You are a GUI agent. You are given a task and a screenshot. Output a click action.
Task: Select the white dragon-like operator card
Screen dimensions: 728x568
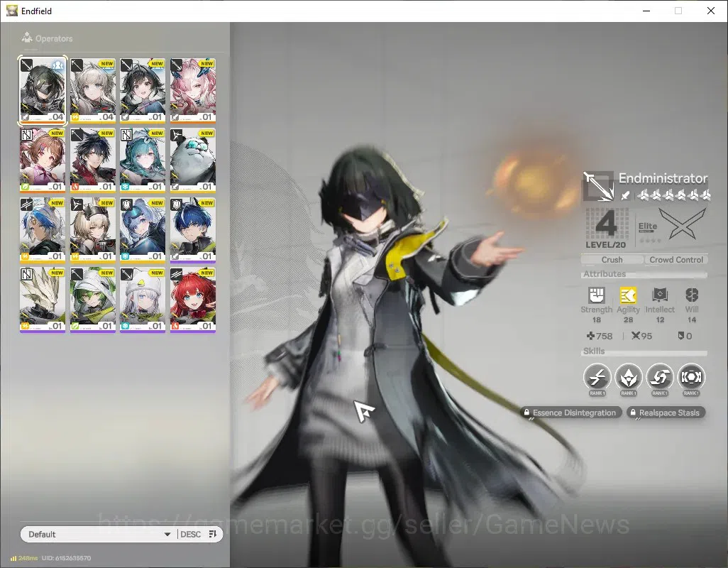(x=43, y=300)
